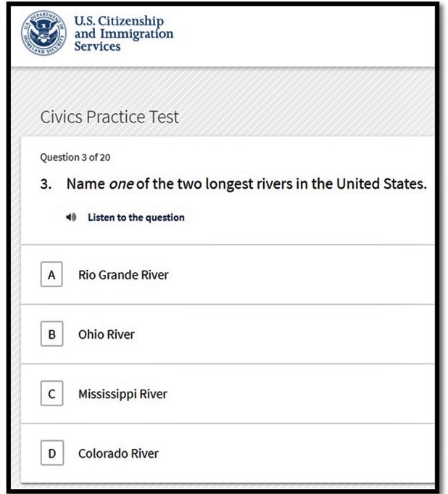Screen dimensions: 448x494
Task: Click the Question 3 of 20 counter
Action: 75,157
